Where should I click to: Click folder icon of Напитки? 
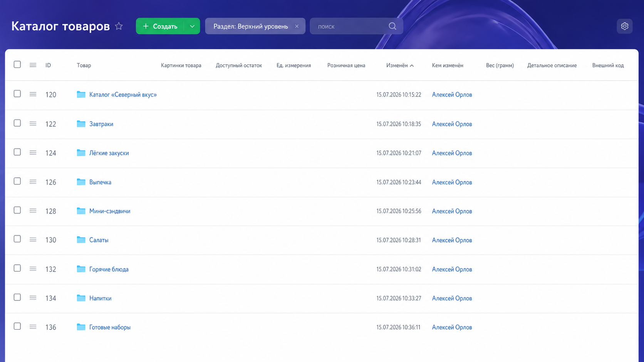81,298
